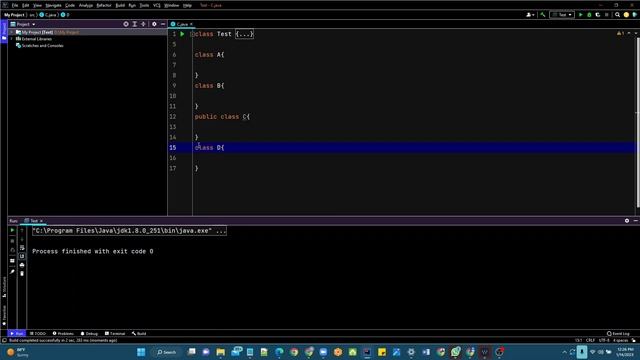Click the My Project breadcrumb
This screenshot has width=640, height=360.
click(14, 15)
